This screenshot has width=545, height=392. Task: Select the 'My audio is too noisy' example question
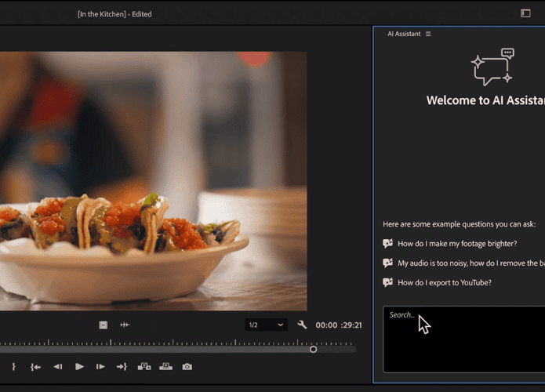pyautogui.click(x=471, y=263)
